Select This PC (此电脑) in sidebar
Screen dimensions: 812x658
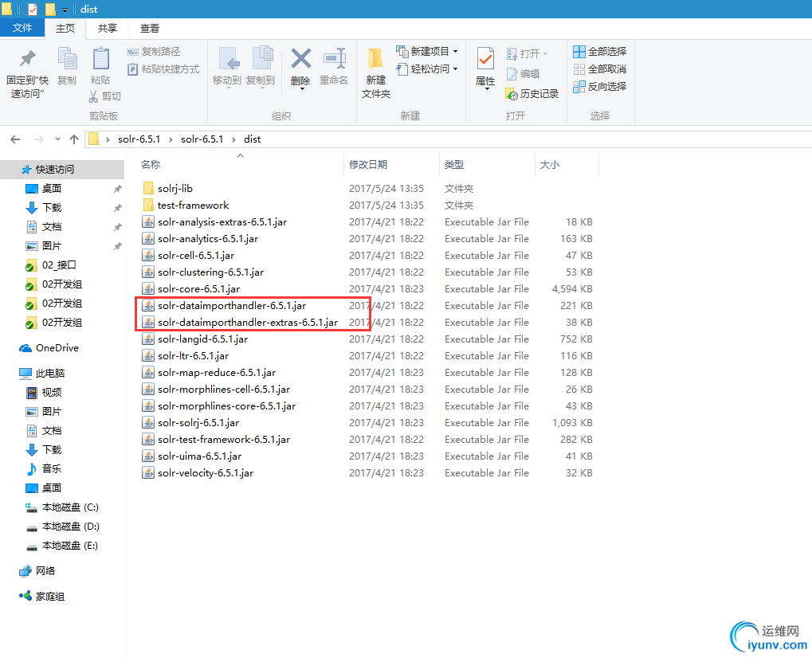pos(50,374)
